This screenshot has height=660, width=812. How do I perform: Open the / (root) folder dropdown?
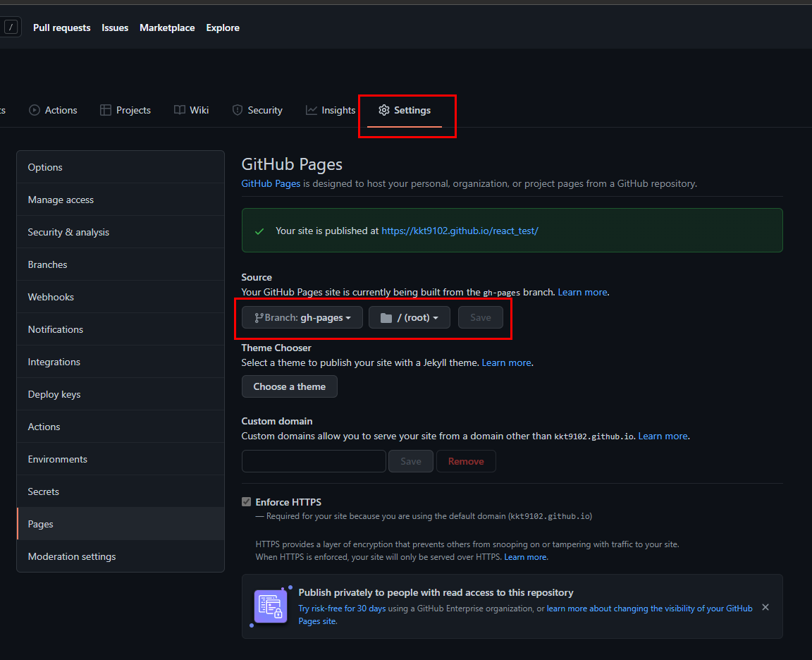pos(409,317)
